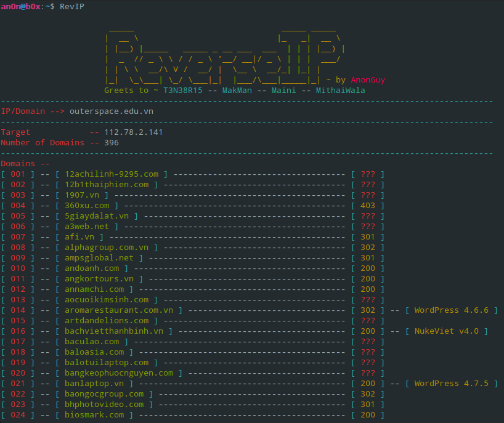Select domain balotuilaptop.com
Image resolution: width=504 pixels, height=423 pixels.
click(107, 363)
